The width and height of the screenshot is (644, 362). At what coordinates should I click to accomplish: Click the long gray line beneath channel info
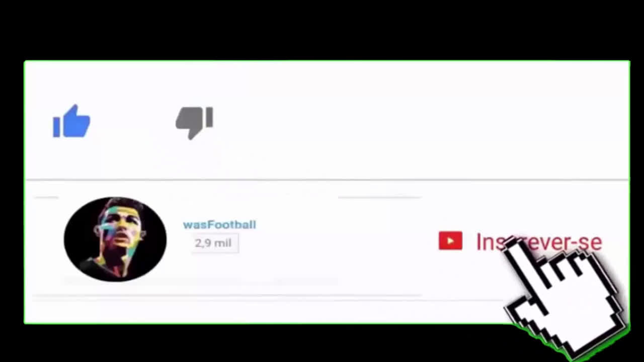coord(226,297)
